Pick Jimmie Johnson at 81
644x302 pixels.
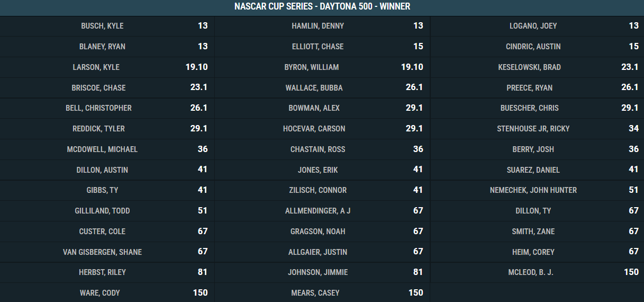[x=418, y=272]
